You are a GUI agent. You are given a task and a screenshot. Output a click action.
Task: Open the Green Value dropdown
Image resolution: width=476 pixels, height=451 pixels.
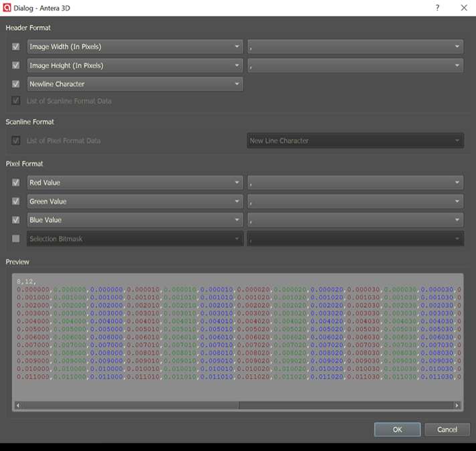coord(135,201)
